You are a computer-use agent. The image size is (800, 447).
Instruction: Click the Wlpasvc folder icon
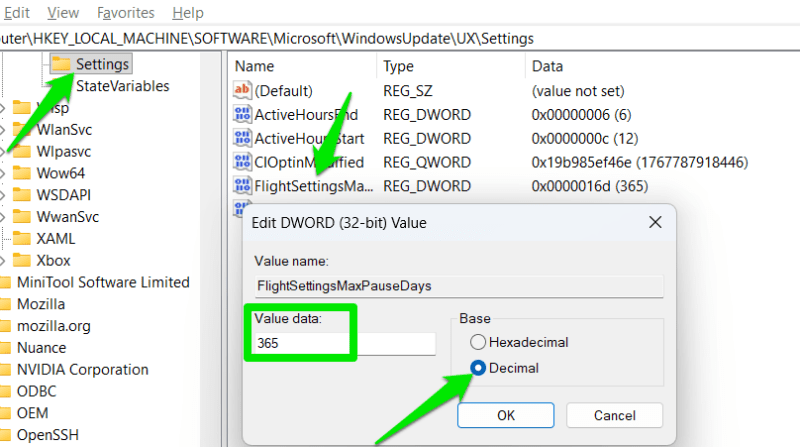[21, 151]
